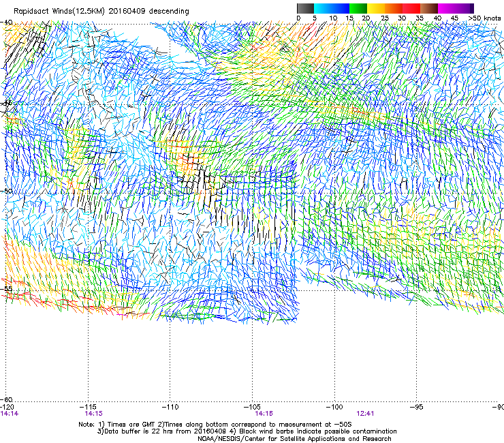Click the brown 35-40 knots color segment

pyautogui.click(x=429, y=8)
